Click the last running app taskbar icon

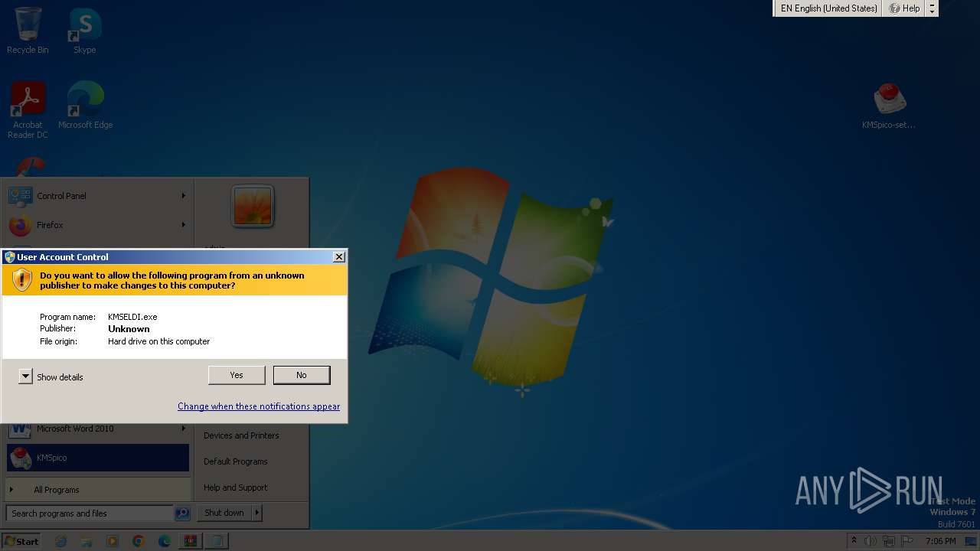coord(217,541)
